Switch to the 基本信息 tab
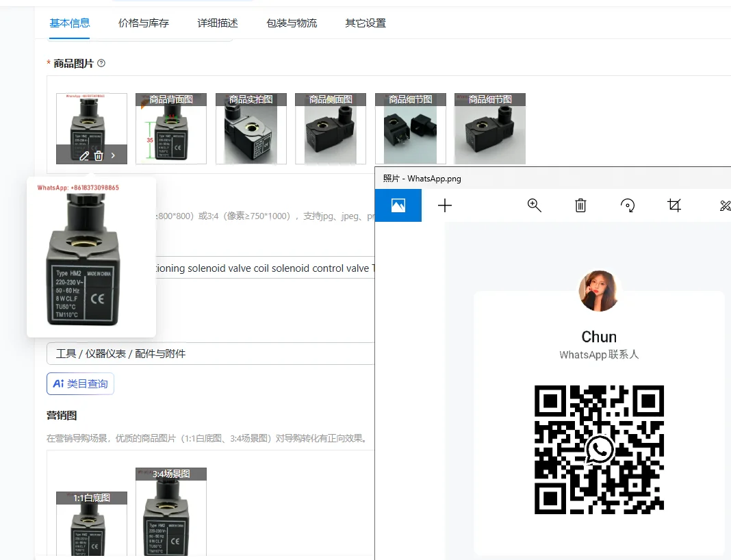Image resolution: width=731 pixels, height=560 pixels. coord(69,23)
